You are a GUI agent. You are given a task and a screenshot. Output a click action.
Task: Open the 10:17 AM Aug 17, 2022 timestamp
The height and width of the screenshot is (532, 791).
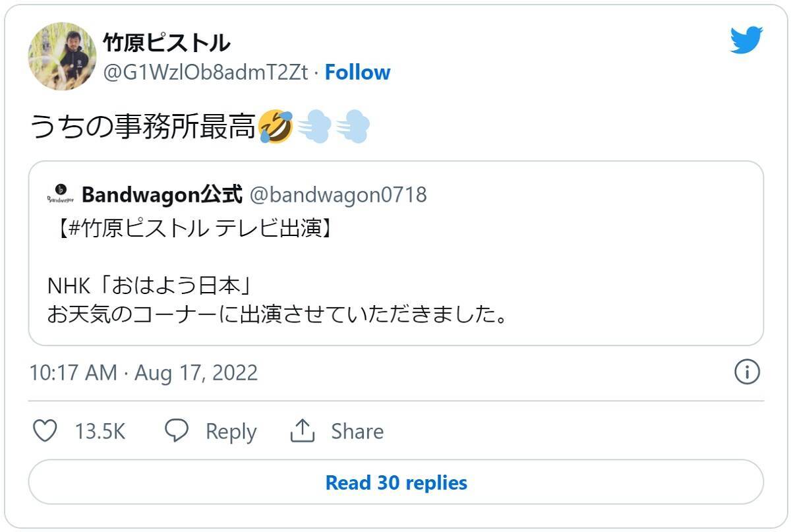pos(144,373)
